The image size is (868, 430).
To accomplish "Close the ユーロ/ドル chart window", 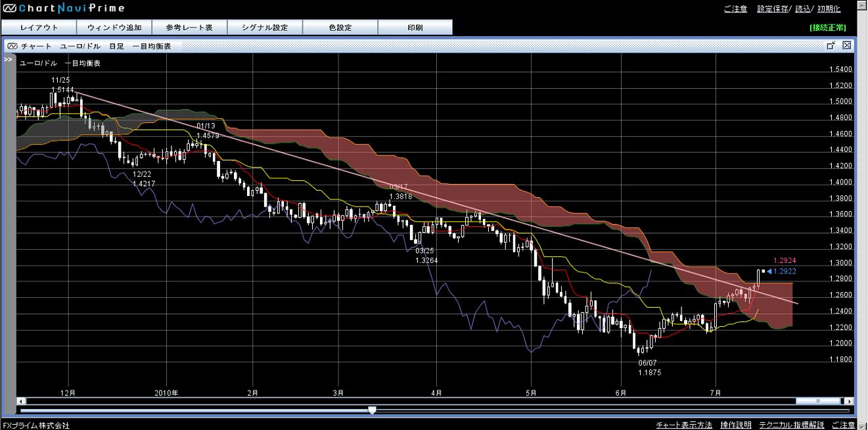I will (x=846, y=45).
